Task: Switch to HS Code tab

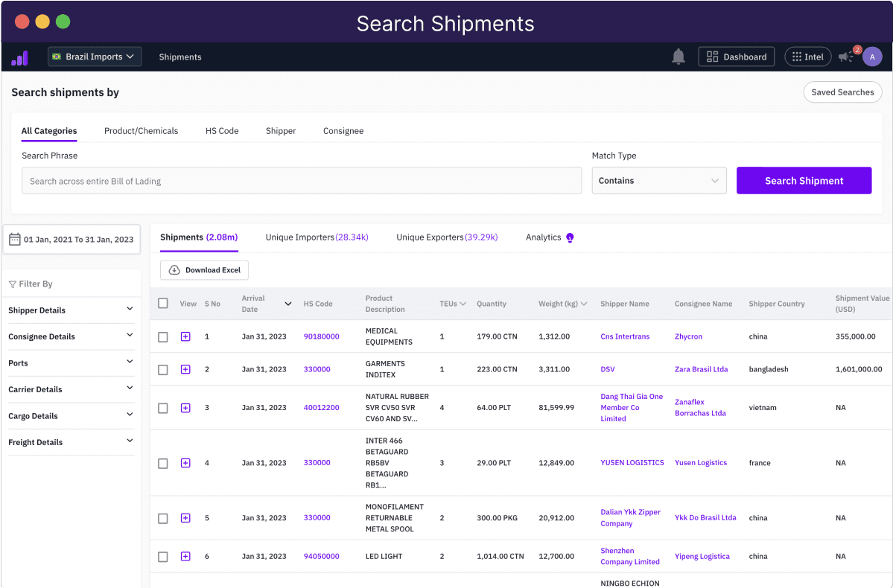Action: pyautogui.click(x=222, y=131)
